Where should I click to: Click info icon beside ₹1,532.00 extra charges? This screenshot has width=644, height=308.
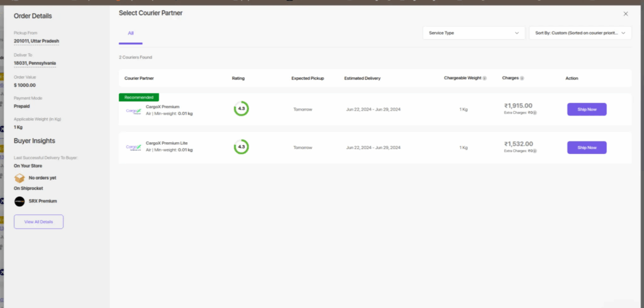point(535,151)
